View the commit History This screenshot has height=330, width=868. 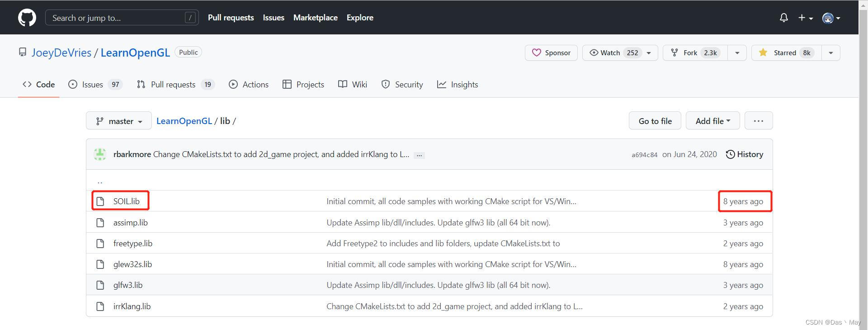745,154
